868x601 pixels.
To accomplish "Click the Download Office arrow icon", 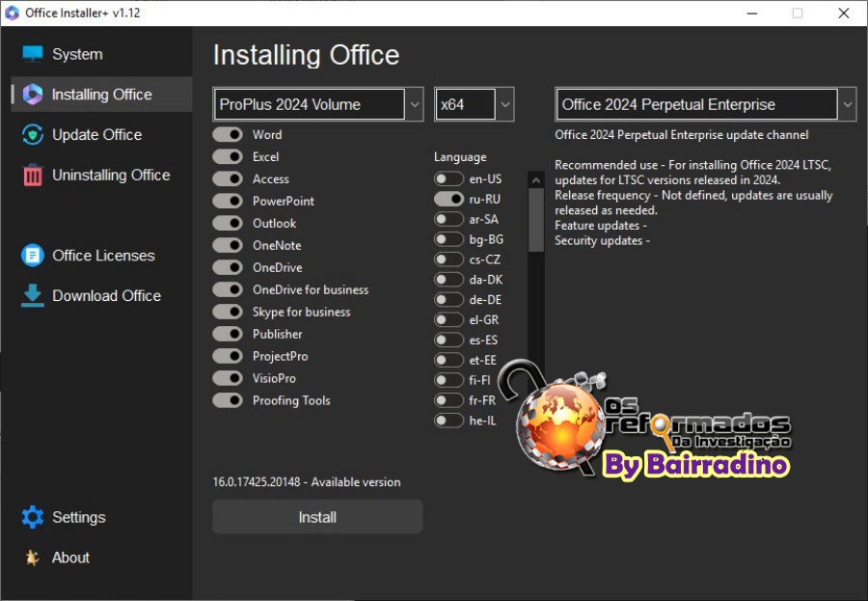I will [32, 296].
